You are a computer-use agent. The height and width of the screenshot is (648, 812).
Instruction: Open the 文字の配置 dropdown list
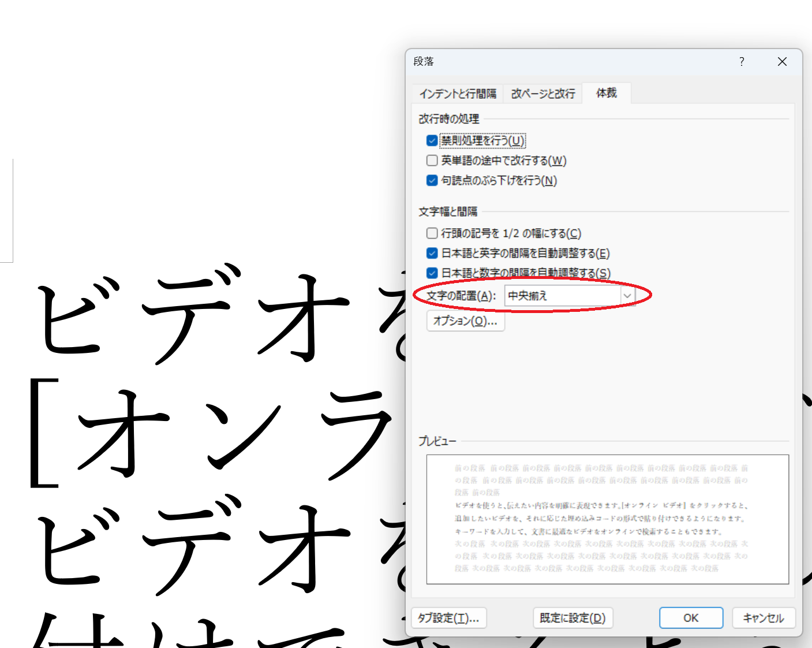point(627,296)
